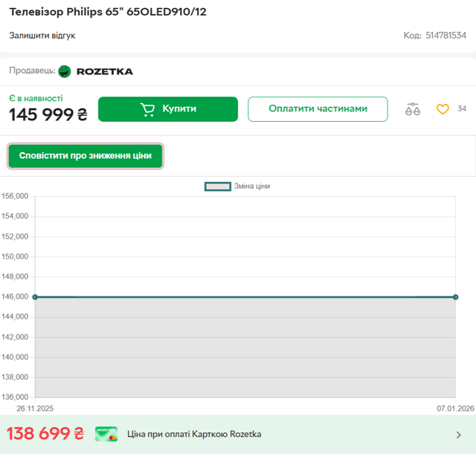Add to wishlist with heart icon
This screenshot has width=476, height=454.
coord(443,109)
